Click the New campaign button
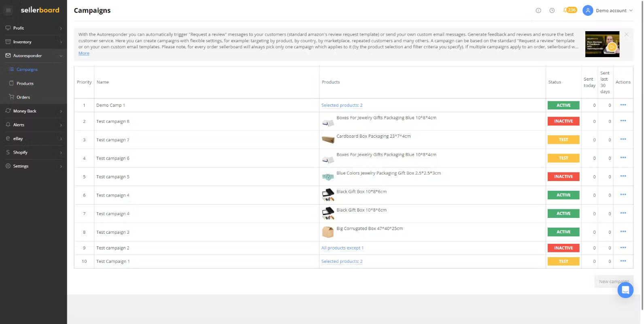This screenshot has height=324, width=644. [x=614, y=281]
